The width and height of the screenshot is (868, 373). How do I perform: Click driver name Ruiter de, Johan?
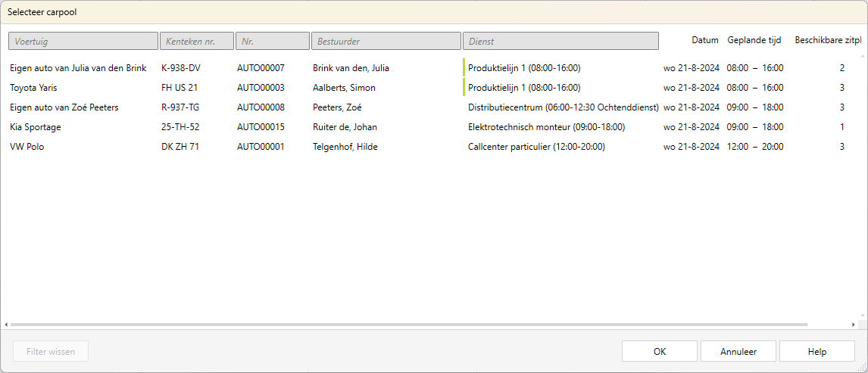click(345, 127)
